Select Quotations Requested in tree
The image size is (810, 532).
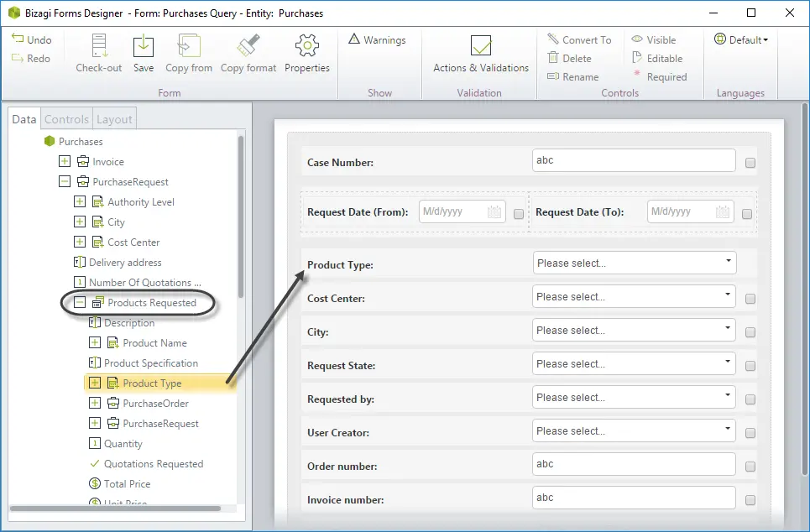click(x=154, y=464)
